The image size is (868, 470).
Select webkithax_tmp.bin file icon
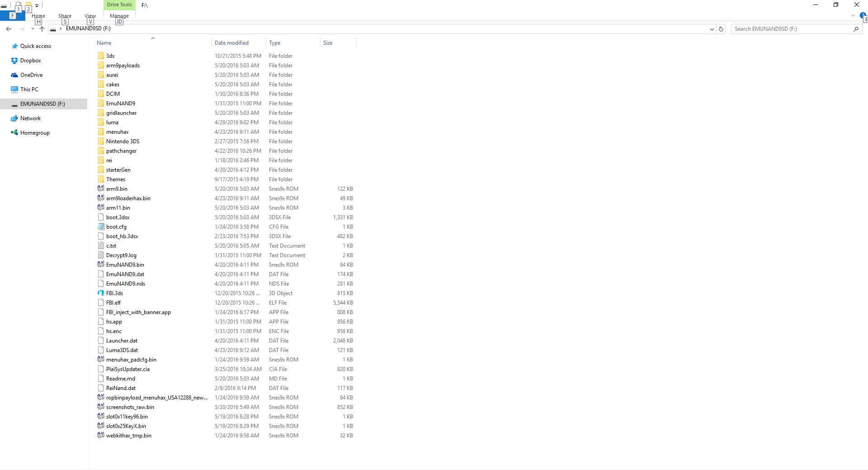coord(101,436)
